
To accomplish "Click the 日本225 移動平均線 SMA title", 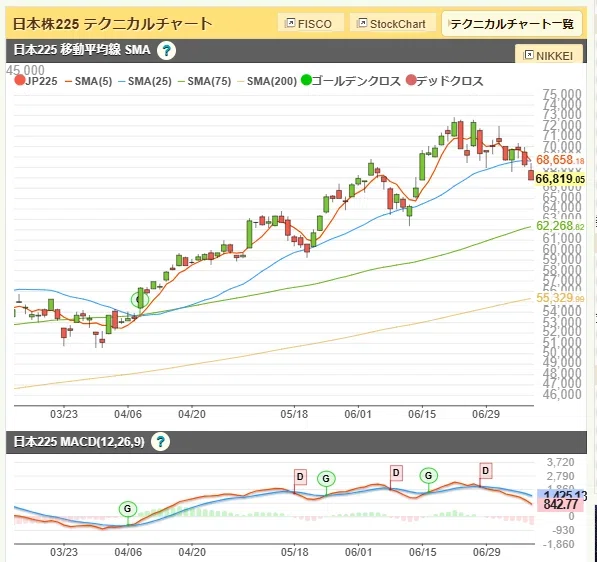I will click(82, 50).
